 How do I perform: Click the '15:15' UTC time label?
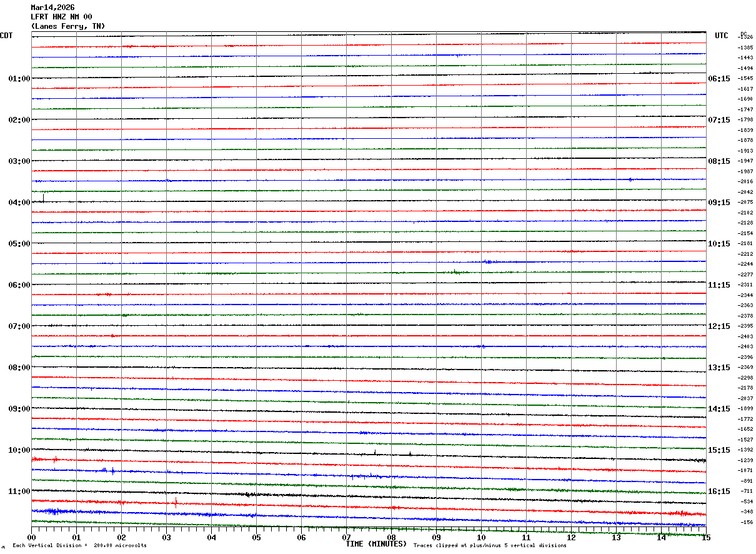[x=719, y=450]
